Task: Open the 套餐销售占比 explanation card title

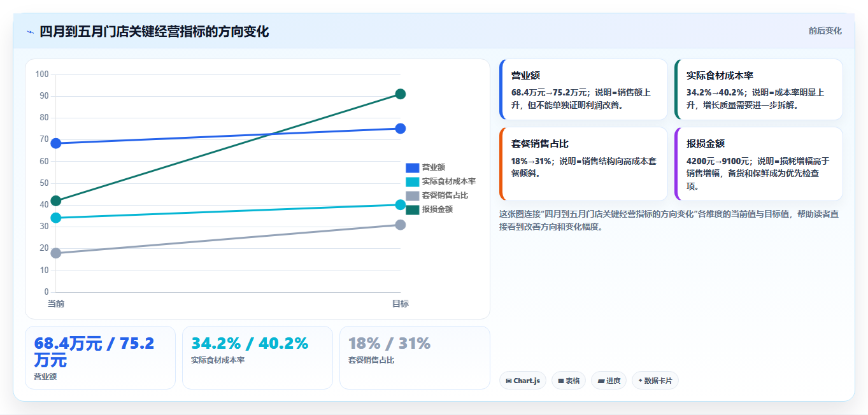Action: pyautogui.click(x=540, y=144)
